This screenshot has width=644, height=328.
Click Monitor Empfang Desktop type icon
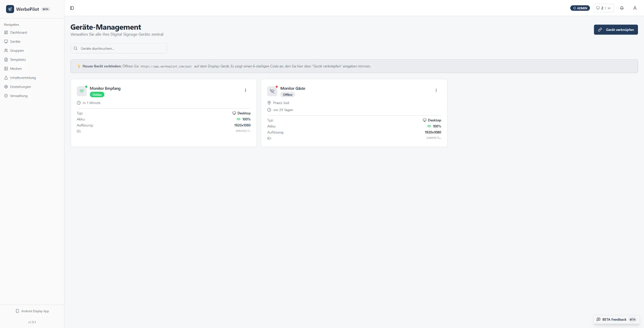pyautogui.click(x=234, y=113)
